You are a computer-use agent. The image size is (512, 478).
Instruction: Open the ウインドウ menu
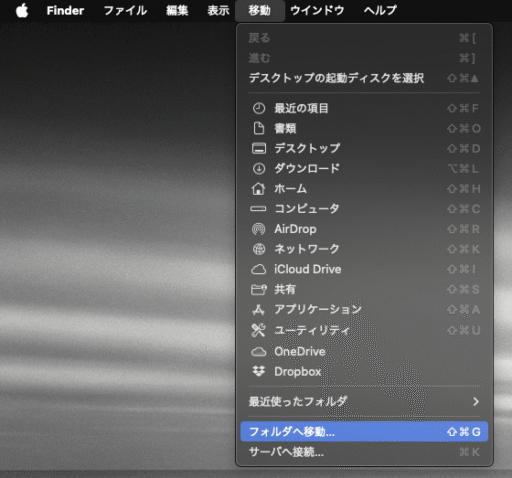point(317,11)
